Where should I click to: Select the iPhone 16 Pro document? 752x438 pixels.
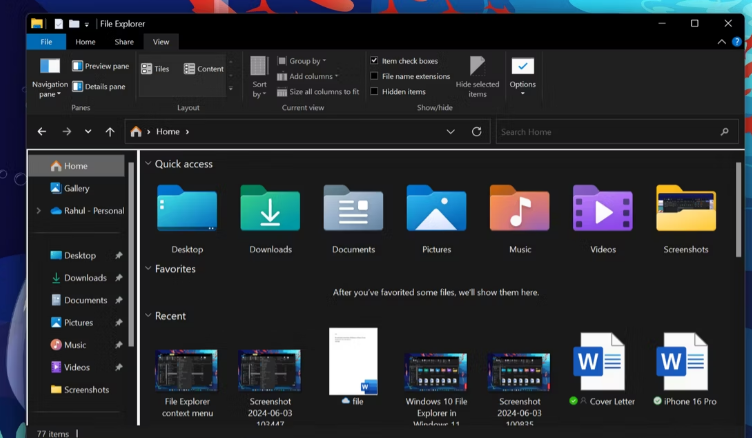(682, 361)
